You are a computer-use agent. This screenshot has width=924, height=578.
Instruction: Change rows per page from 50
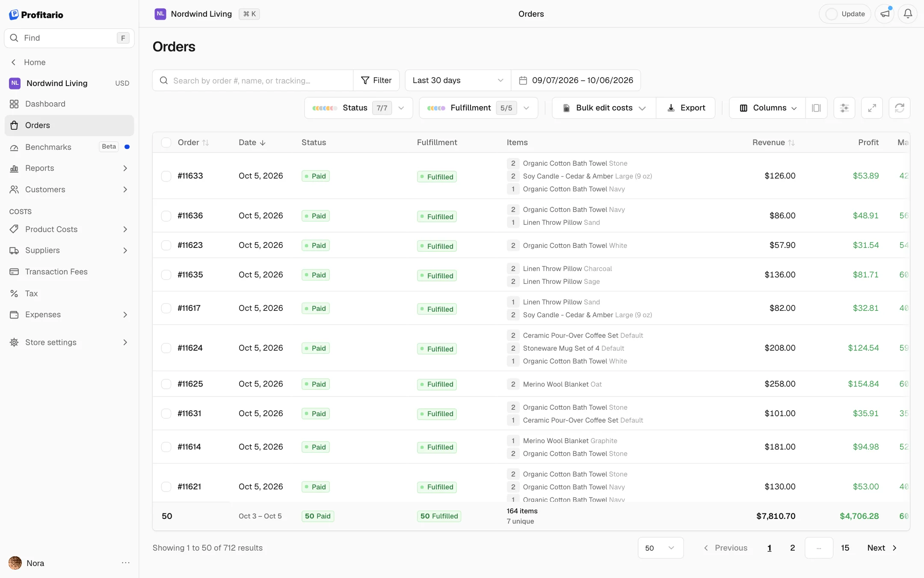(x=660, y=548)
